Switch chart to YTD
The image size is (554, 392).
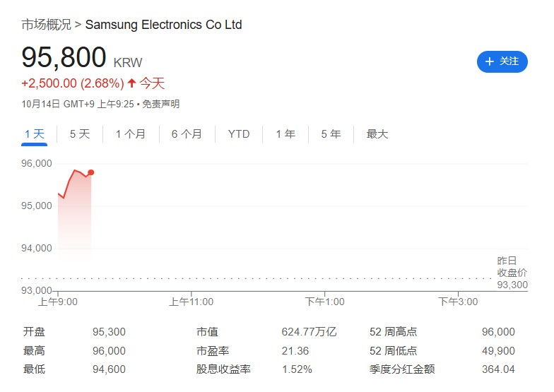point(239,134)
